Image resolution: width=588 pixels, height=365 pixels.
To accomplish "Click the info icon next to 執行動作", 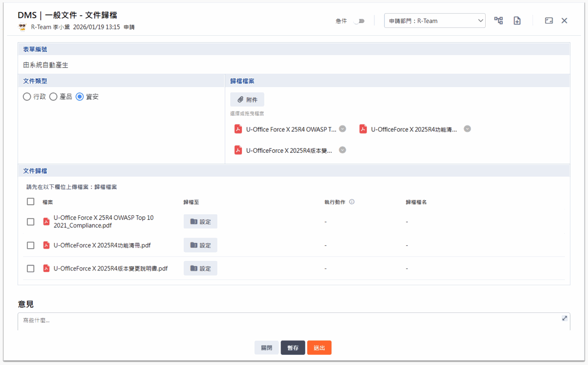I will tap(352, 202).
